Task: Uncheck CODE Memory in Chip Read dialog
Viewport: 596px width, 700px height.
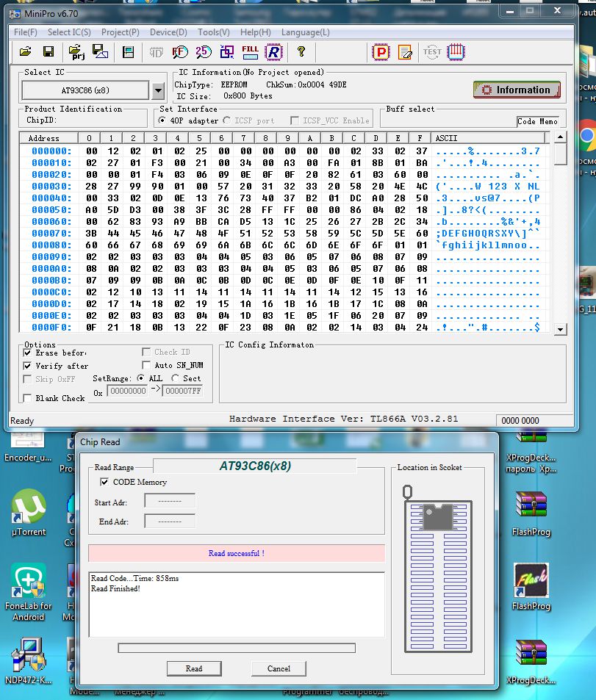Action: [105, 482]
